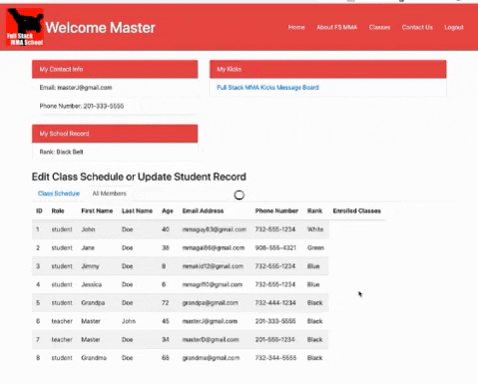Click the Age column header
This screenshot has height=384, width=478.
click(167, 211)
